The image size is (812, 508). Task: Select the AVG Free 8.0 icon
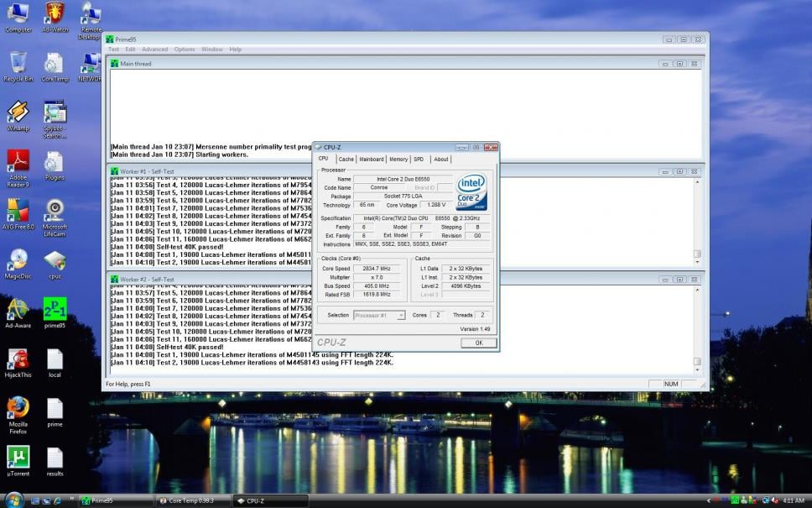(x=18, y=215)
